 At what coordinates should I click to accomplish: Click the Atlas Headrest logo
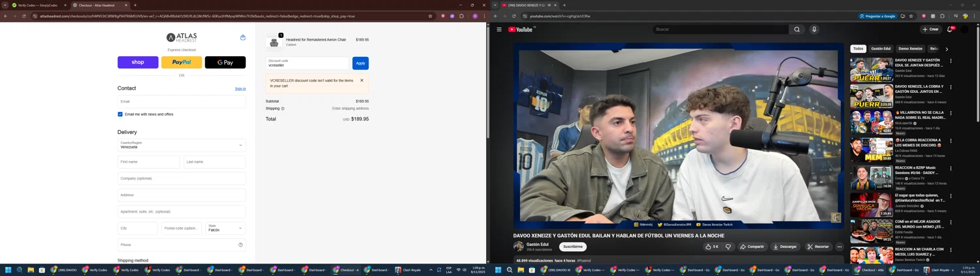[182, 38]
